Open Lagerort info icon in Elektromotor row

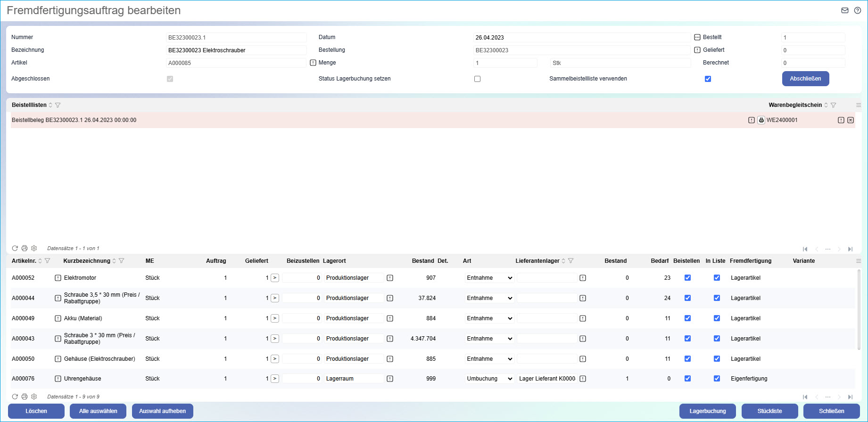click(390, 278)
